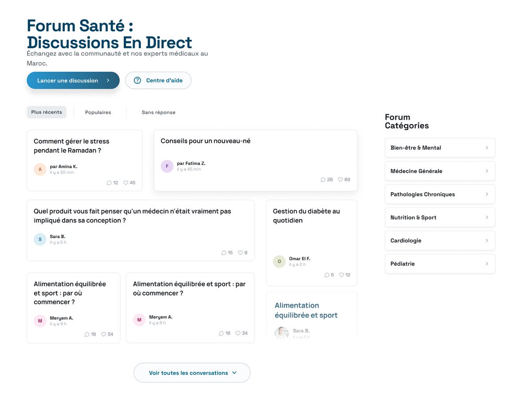This screenshot has height=398, width=532.
Task: Open Cardiologie category
Action: (x=440, y=240)
